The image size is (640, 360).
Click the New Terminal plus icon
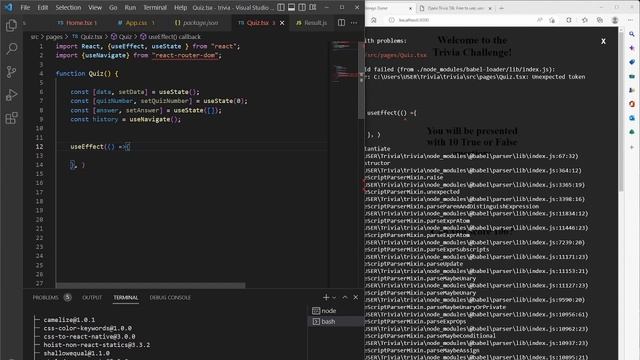326,297
